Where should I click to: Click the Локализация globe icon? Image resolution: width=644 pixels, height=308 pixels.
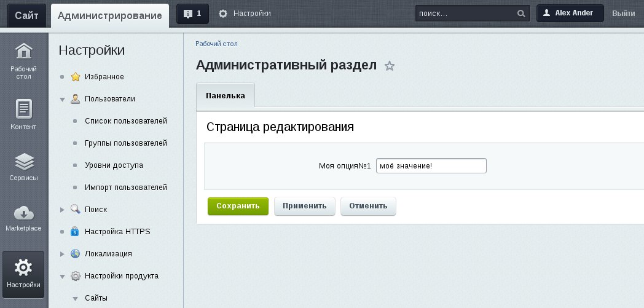point(75,253)
